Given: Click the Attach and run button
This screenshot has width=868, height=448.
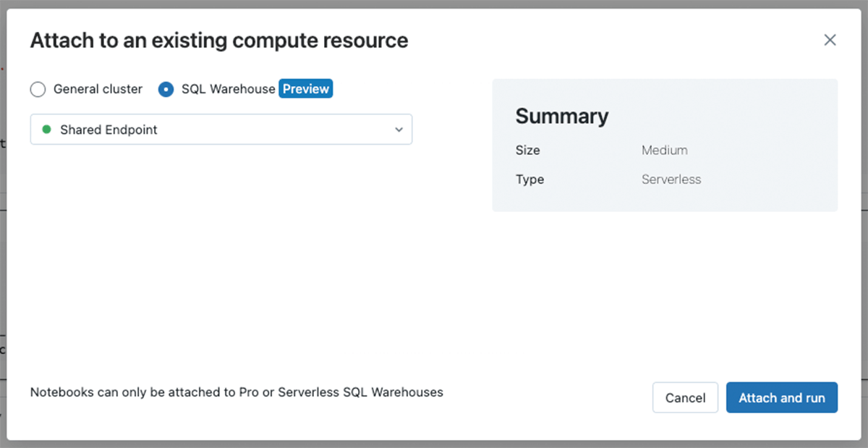Looking at the screenshot, I should (x=781, y=398).
